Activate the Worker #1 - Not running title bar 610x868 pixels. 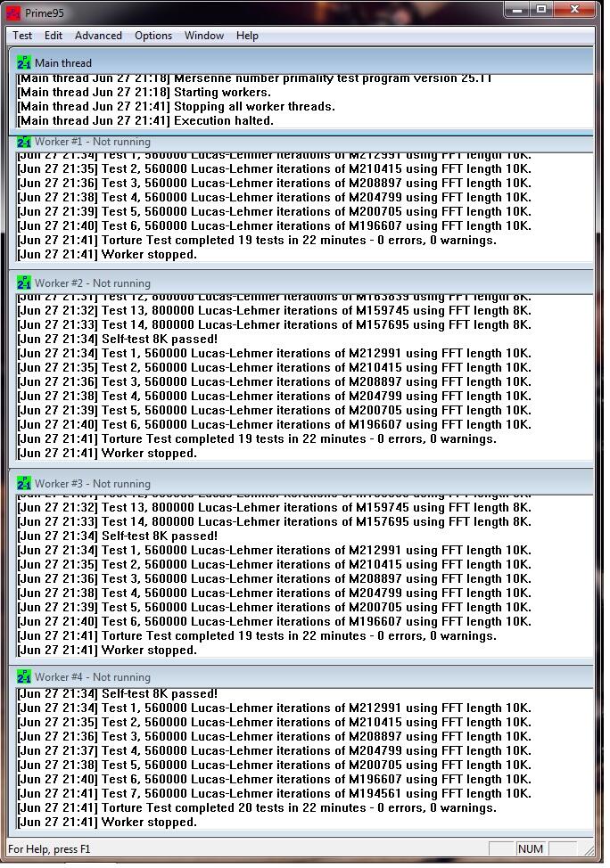[301, 143]
